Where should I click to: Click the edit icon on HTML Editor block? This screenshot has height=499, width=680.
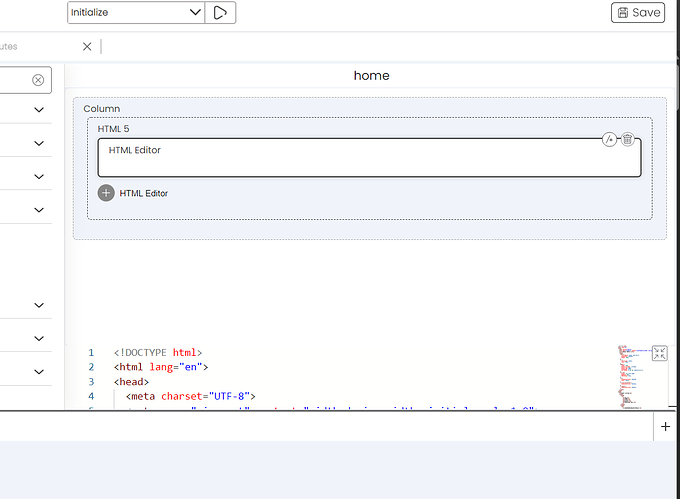coord(609,140)
